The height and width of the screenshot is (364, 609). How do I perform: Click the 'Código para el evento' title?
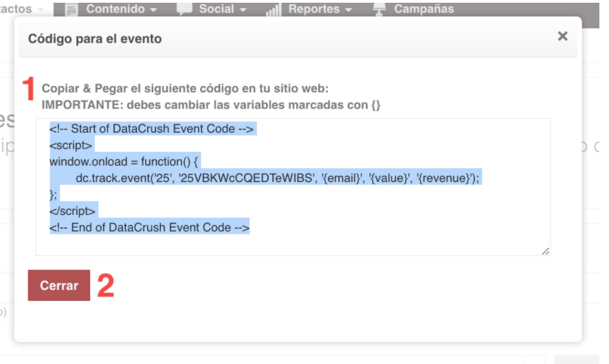(95, 39)
